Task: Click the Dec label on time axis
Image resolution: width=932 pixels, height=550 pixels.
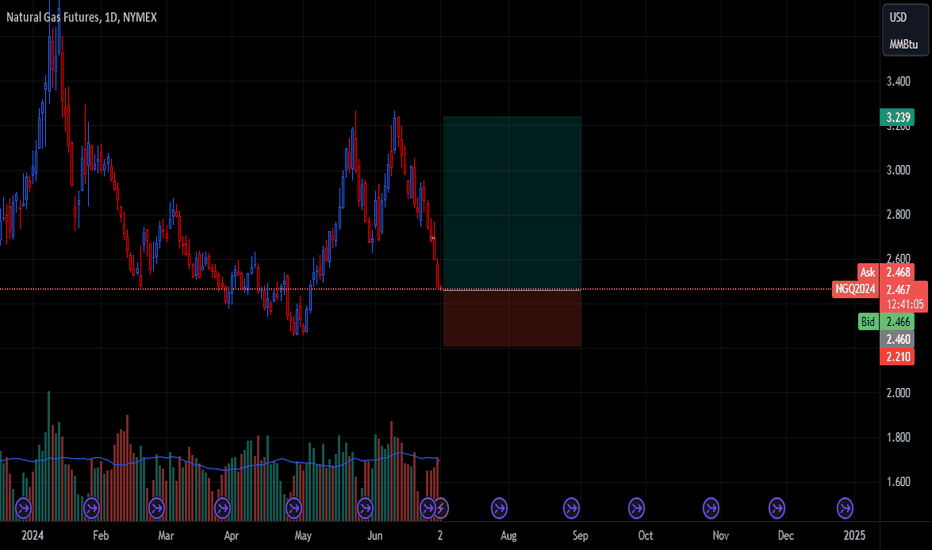Action: click(786, 536)
